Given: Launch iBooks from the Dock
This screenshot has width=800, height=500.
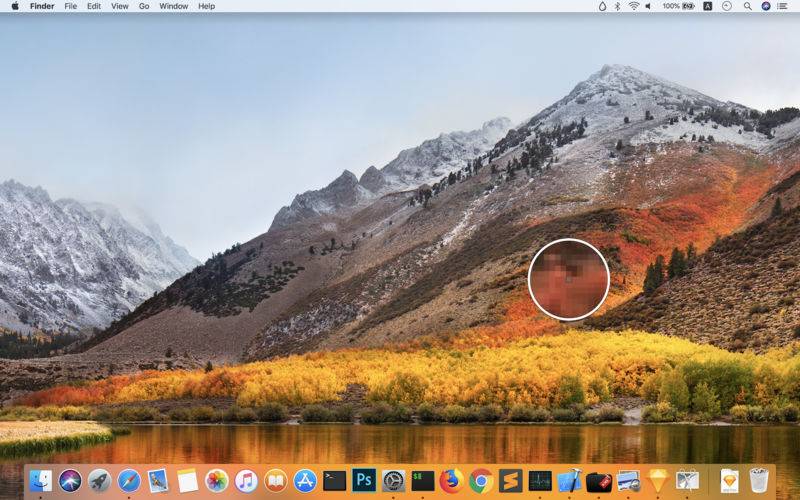Looking at the screenshot, I should [x=276, y=481].
